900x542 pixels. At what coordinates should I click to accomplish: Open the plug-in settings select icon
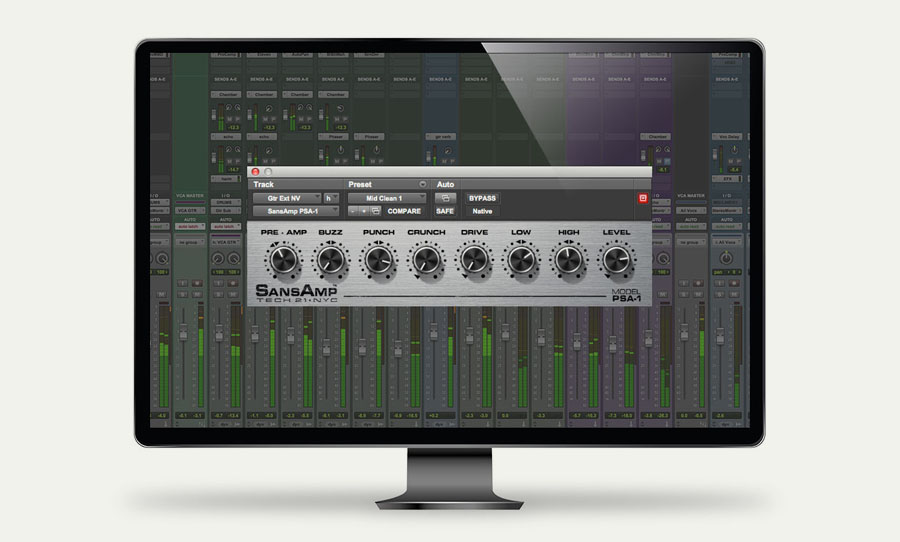pos(375,211)
